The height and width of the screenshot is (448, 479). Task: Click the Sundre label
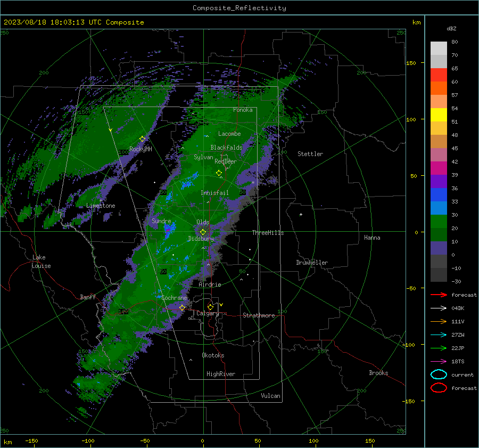pyautogui.click(x=161, y=221)
